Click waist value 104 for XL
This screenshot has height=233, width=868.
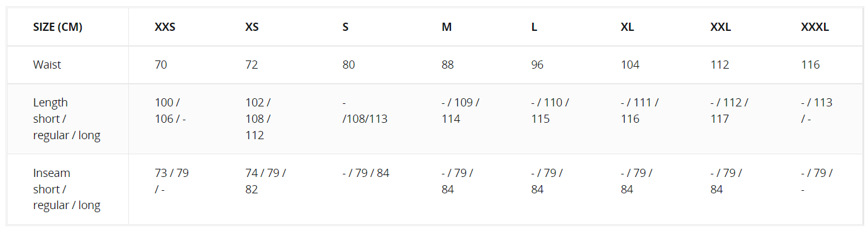click(630, 65)
